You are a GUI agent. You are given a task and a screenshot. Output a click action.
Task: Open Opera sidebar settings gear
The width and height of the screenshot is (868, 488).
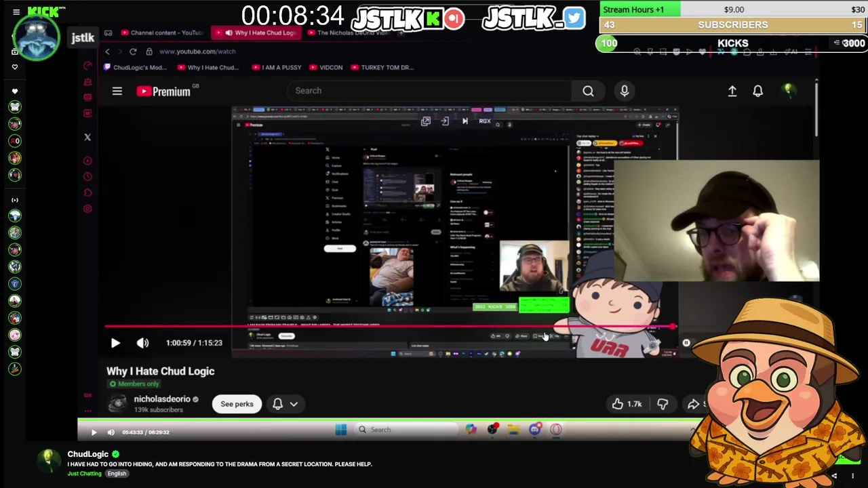87,209
